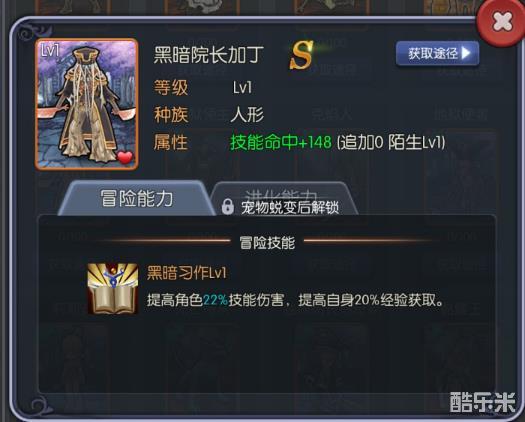This screenshot has width=525, height=422.
Task: Close the pet detail popup
Action: click(x=501, y=23)
